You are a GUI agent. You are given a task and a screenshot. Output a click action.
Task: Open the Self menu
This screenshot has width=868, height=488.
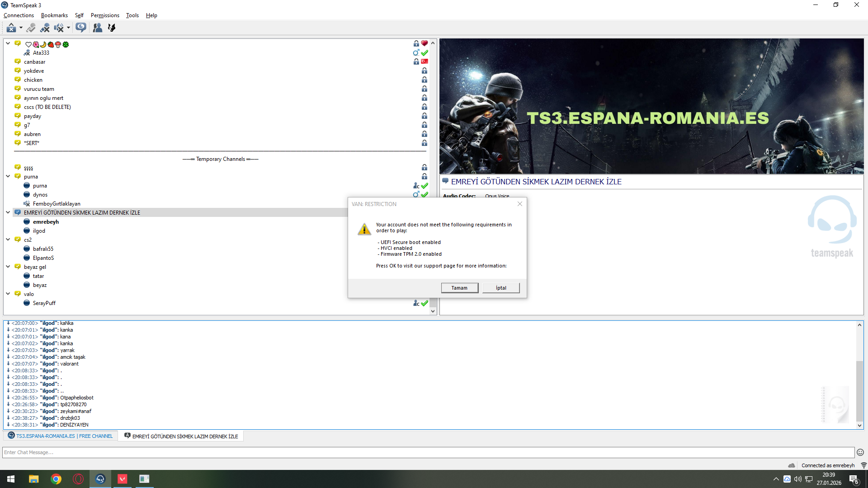[79, 15]
